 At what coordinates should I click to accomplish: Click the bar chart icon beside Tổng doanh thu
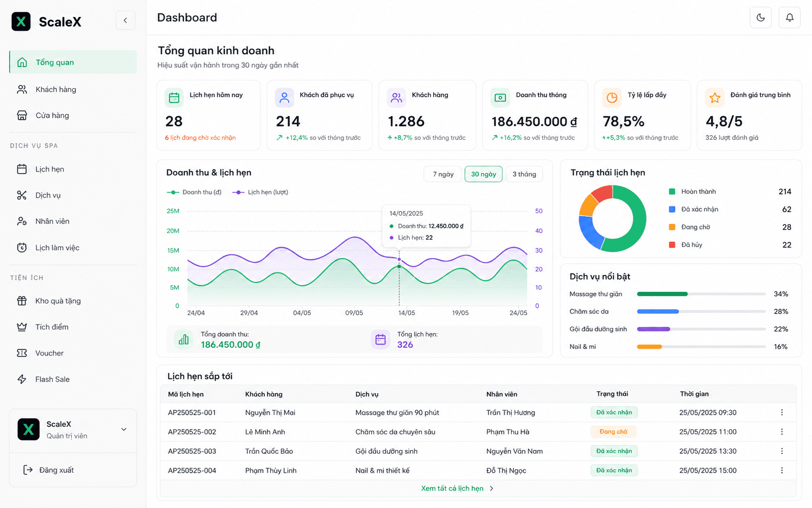[x=184, y=339]
